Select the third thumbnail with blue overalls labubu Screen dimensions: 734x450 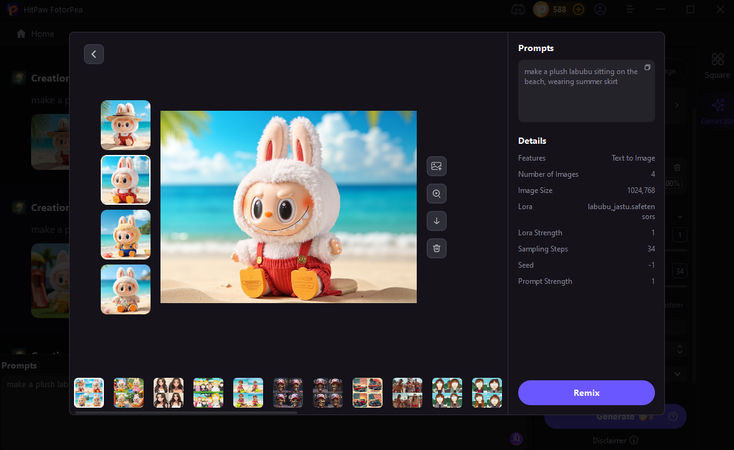point(125,235)
